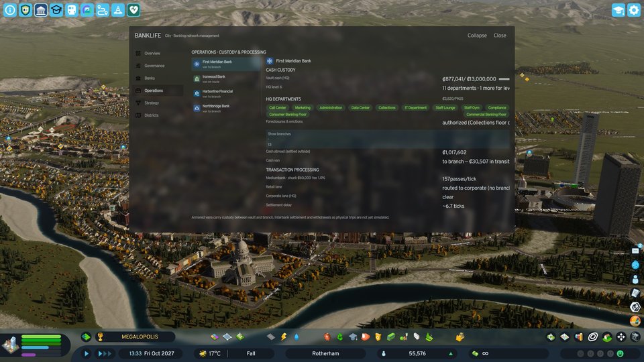
Task: Click the Call Center department chip
Action: tap(277, 108)
